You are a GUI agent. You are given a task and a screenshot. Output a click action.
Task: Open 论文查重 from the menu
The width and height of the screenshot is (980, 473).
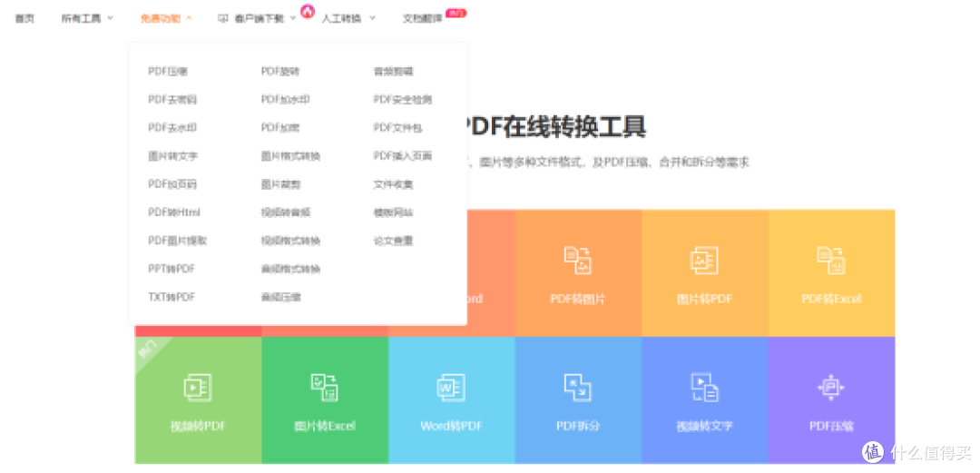(393, 241)
